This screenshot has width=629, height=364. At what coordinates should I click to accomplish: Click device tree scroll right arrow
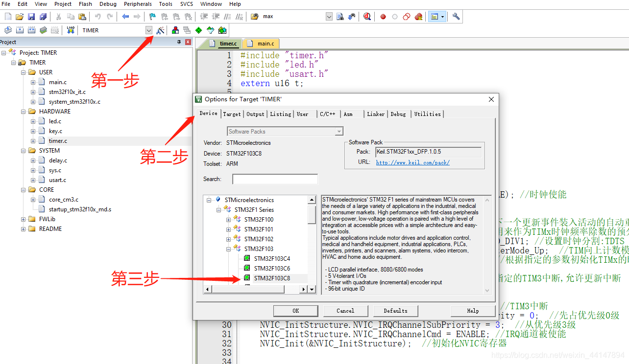(304, 290)
